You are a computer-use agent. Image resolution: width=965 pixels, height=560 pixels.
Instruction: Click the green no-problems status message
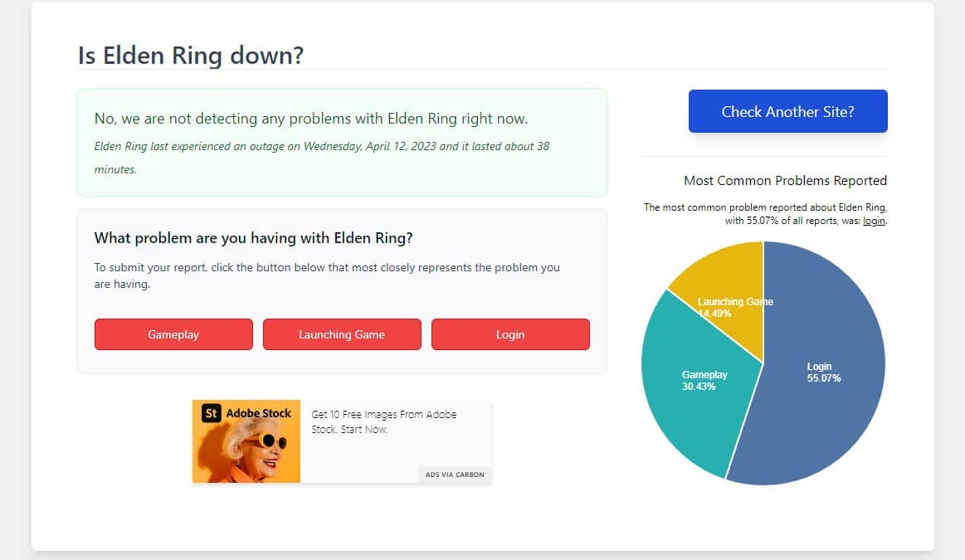pos(311,119)
